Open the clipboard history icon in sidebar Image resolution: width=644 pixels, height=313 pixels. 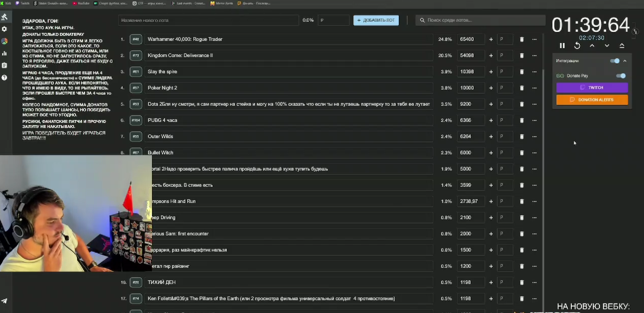pyautogui.click(x=4, y=66)
